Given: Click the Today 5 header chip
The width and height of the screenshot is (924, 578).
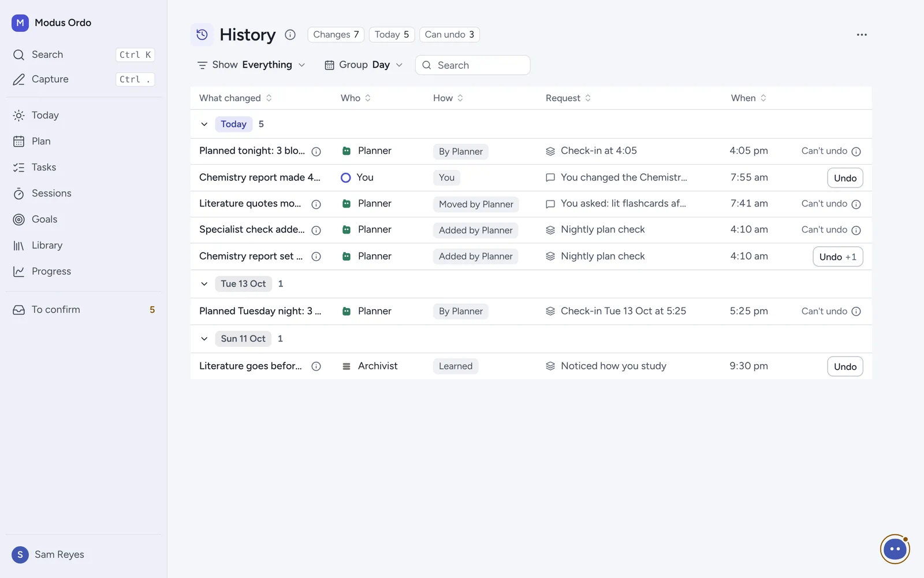Looking at the screenshot, I should tap(392, 35).
